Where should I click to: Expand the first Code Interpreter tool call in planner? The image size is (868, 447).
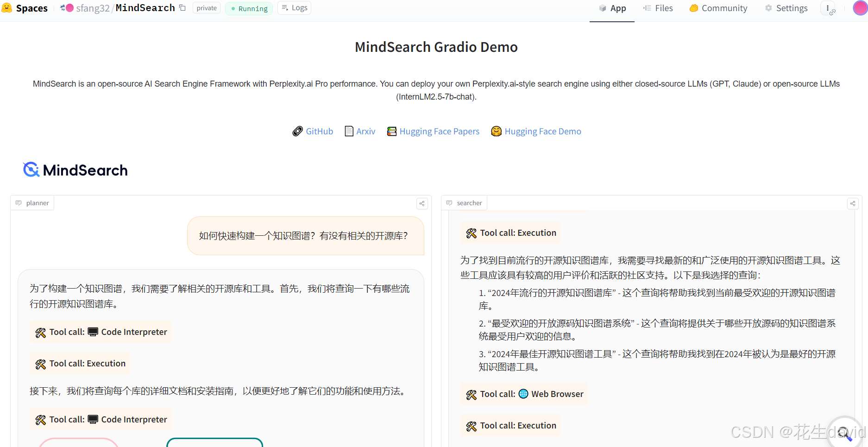pos(101,332)
